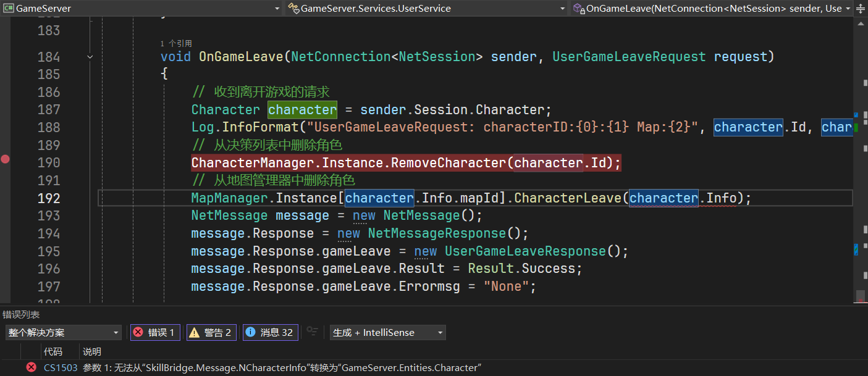This screenshot has width=868, height=376.
Task: Click the 代码 column header
Action: coord(53,351)
